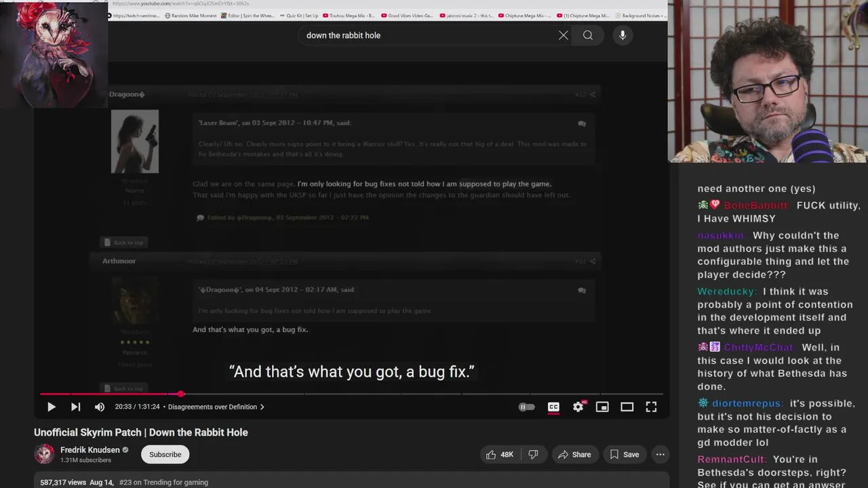Image resolution: width=868 pixels, height=488 pixels.
Task: Clear the search box with the X
Action: [x=564, y=35]
